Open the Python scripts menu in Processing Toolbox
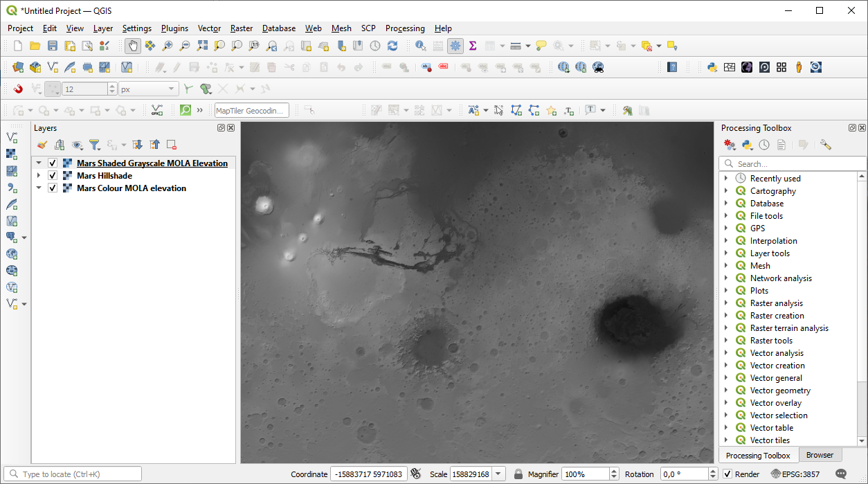The image size is (868, 484). [748, 145]
